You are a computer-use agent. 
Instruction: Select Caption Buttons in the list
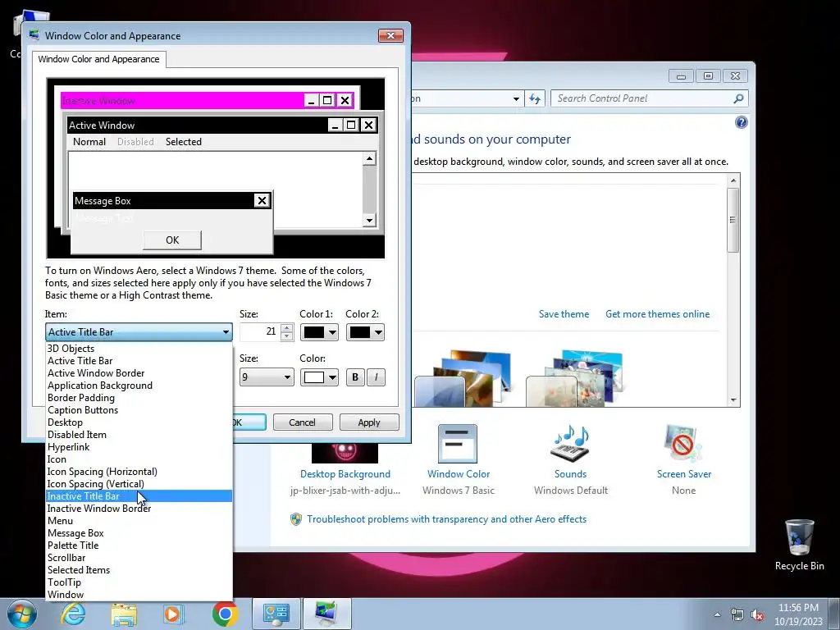[139, 410]
